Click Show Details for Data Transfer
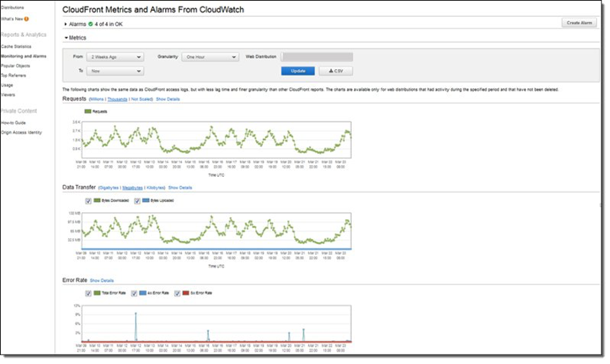This screenshot has width=610, height=364. pos(180,188)
